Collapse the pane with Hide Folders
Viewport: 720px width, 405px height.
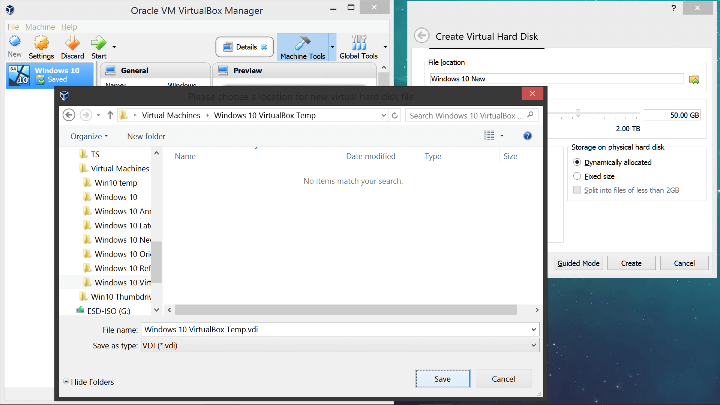click(x=89, y=382)
